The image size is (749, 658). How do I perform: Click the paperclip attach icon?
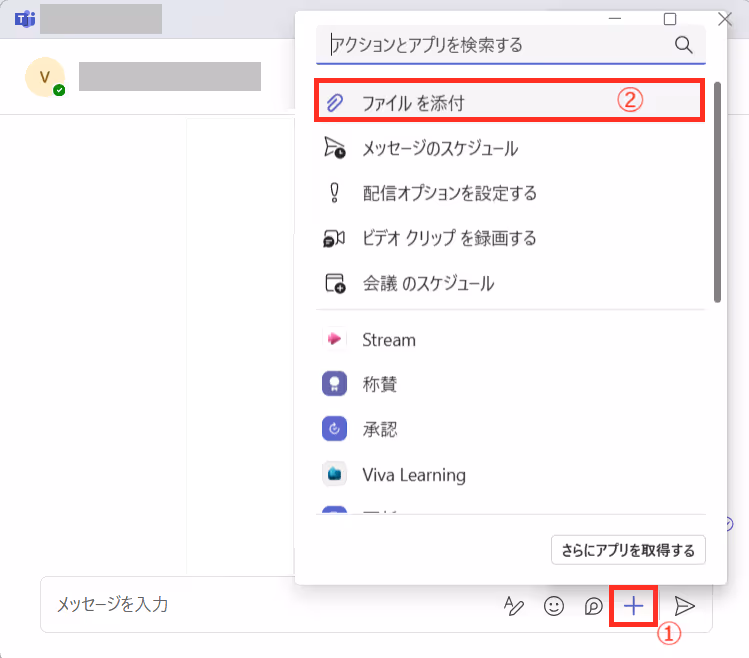click(334, 102)
